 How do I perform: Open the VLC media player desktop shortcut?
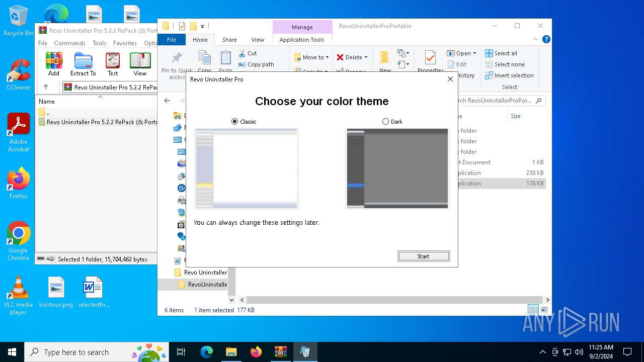click(19, 296)
